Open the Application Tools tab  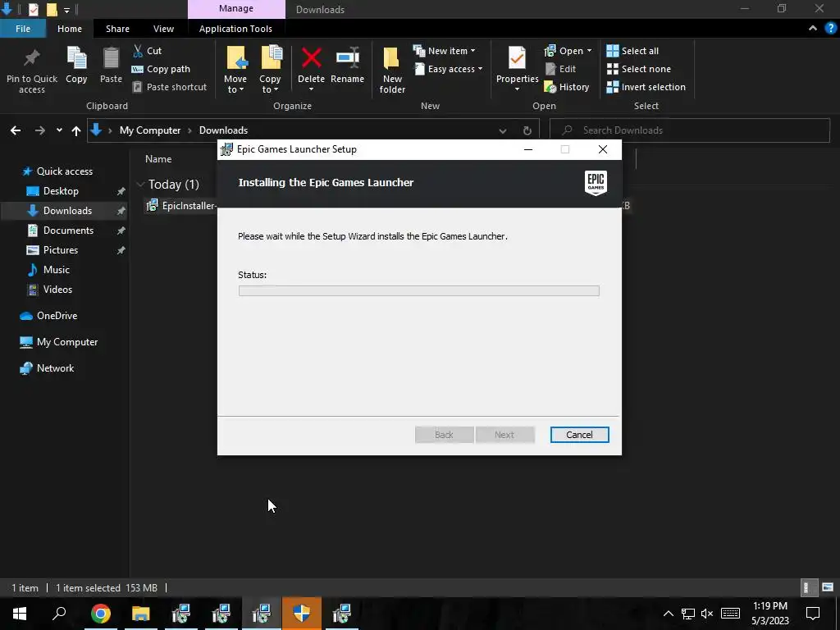coord(235,29)
